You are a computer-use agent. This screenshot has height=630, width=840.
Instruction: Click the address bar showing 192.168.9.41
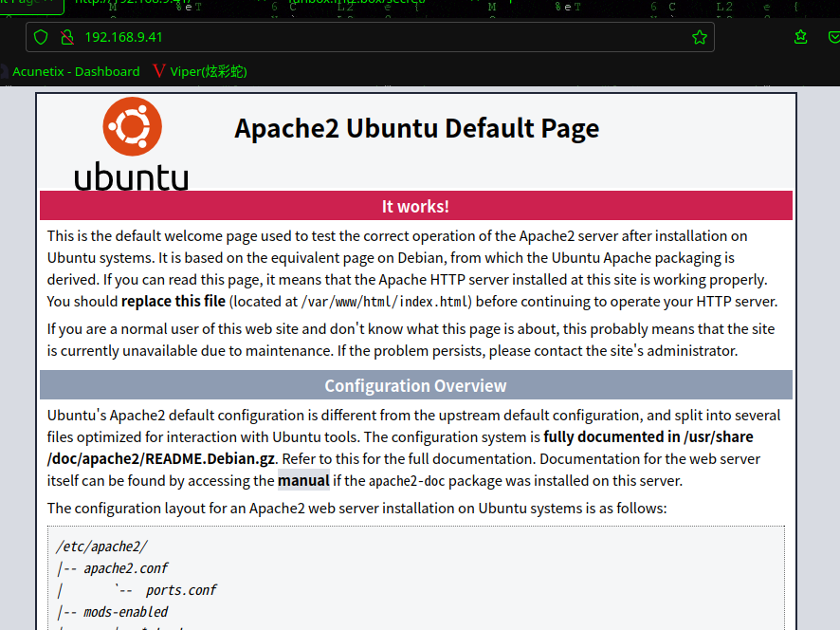[370, 37]
